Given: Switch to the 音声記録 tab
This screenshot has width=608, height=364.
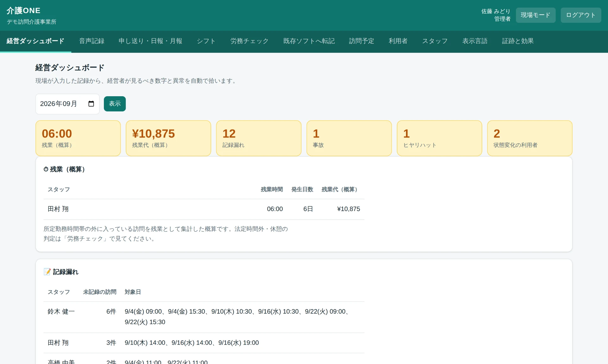Looking at the screenshot, I should tap(92, 41).
